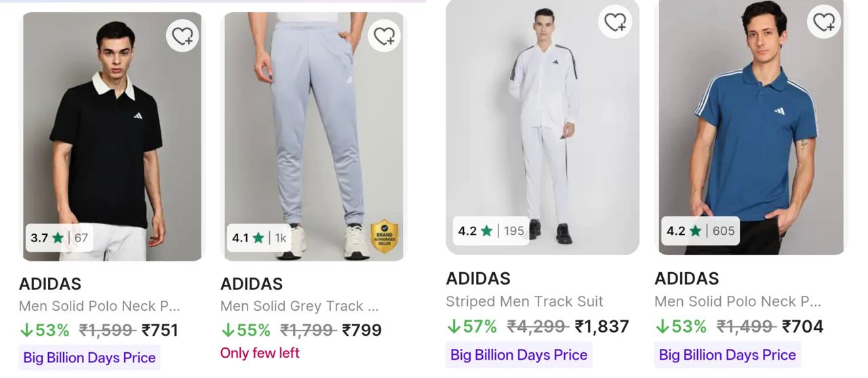The width and height of the screenshot is (868, 378).
Task: Open Men Solid Grey Track product title
Action: (300, 306)
